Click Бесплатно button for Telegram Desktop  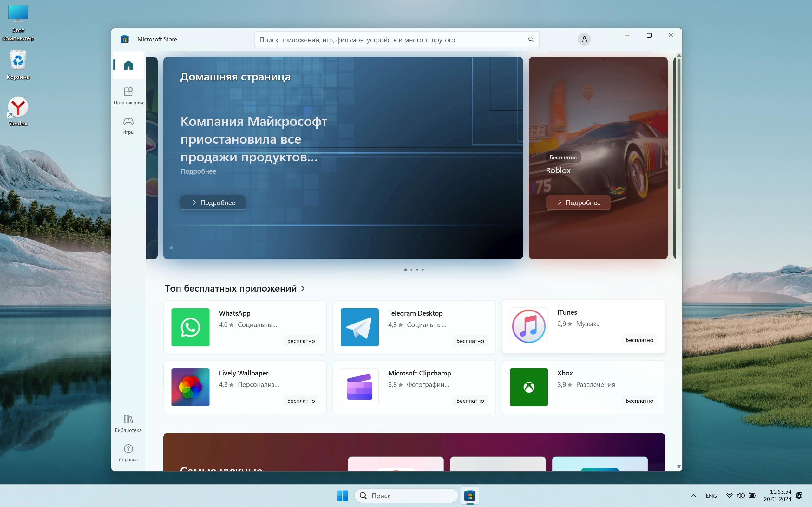point(470,341)
